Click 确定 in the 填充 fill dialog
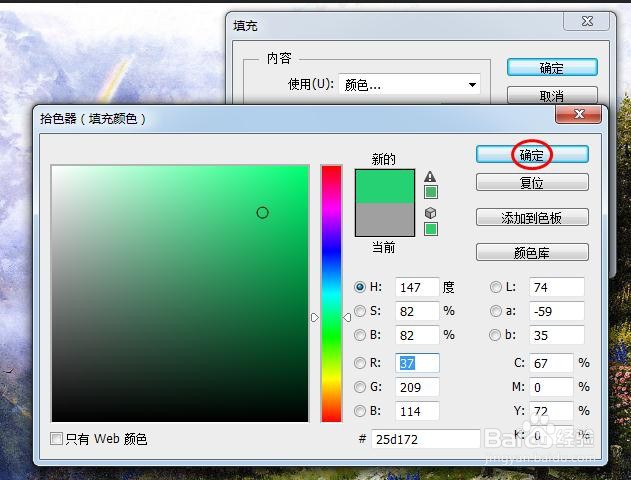 point(552,68)
